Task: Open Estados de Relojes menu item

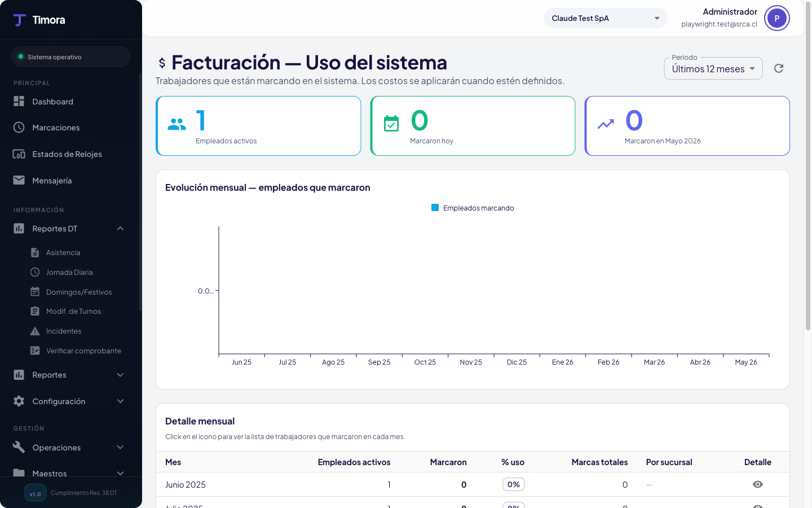Action: (70, 154)
